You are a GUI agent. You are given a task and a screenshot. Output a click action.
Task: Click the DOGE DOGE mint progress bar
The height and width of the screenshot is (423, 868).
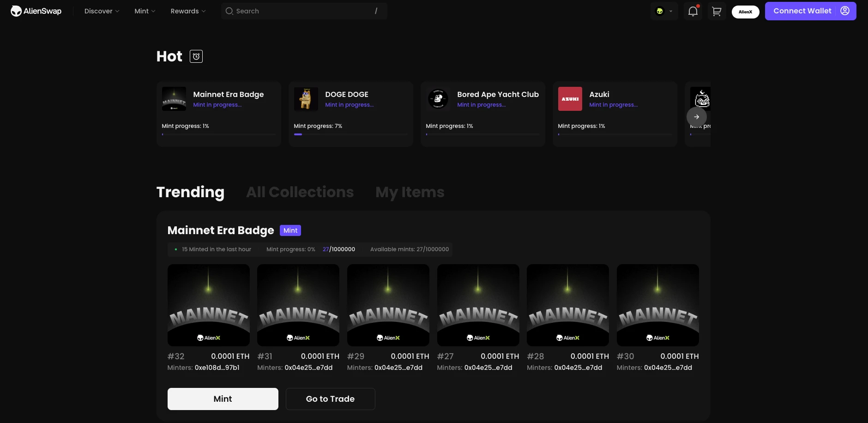tap(350, 134)
